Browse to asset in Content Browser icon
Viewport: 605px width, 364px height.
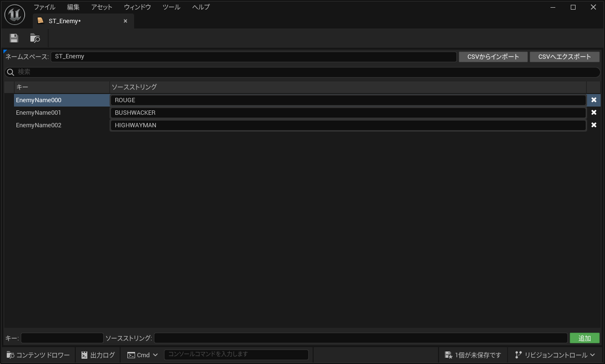point(35,38)
